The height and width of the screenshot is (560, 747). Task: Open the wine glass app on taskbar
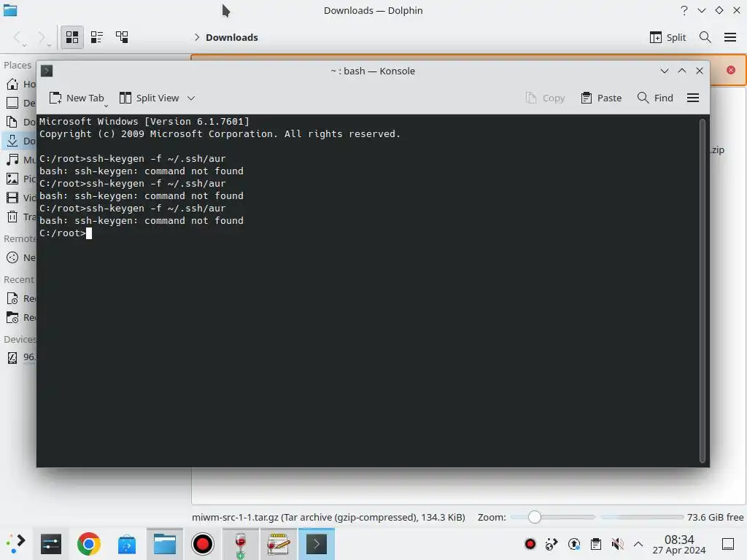click(x=241, y=544)
